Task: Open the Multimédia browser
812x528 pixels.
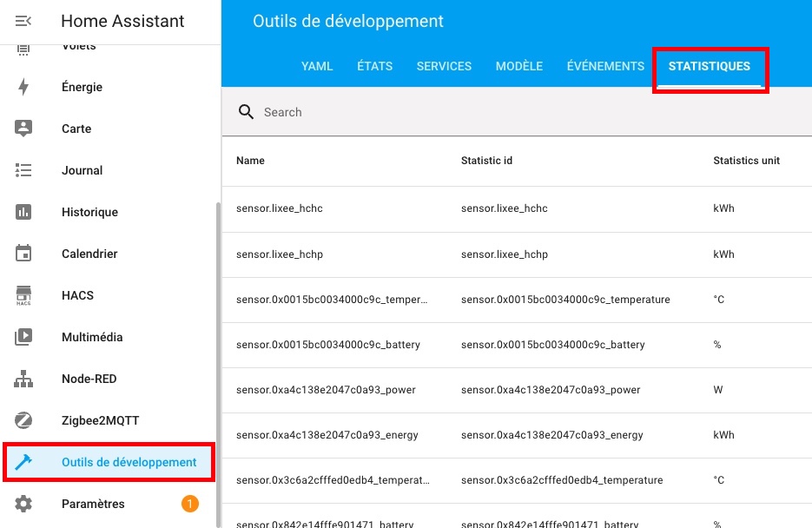Action: [92, 337]
